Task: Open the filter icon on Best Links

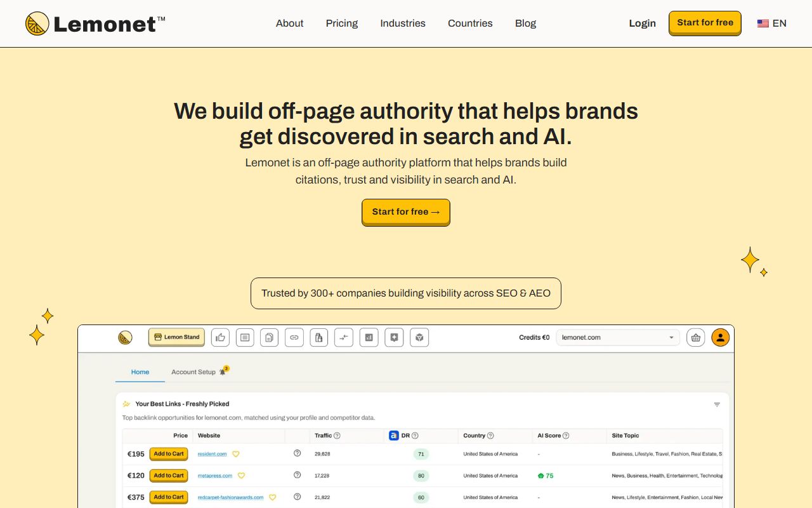Action: 717,404
